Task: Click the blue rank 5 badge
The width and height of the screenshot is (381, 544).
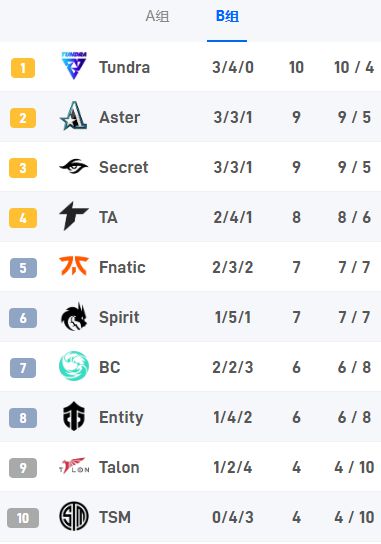Action: [23, 268]
